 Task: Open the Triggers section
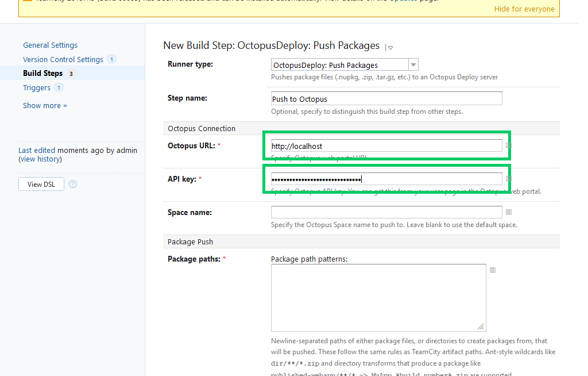coord(37,87)
